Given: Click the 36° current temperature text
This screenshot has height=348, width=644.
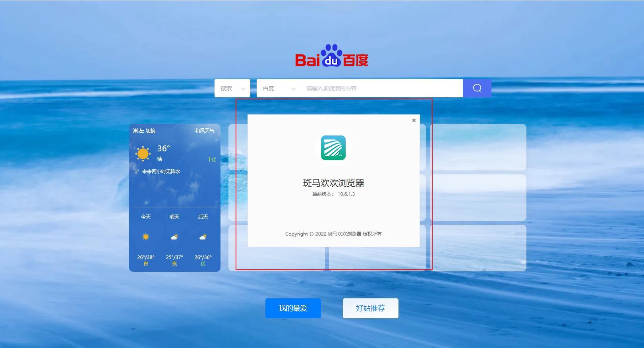Looking at the screenshot, I should pyautogui.click(x=164, y=149).
